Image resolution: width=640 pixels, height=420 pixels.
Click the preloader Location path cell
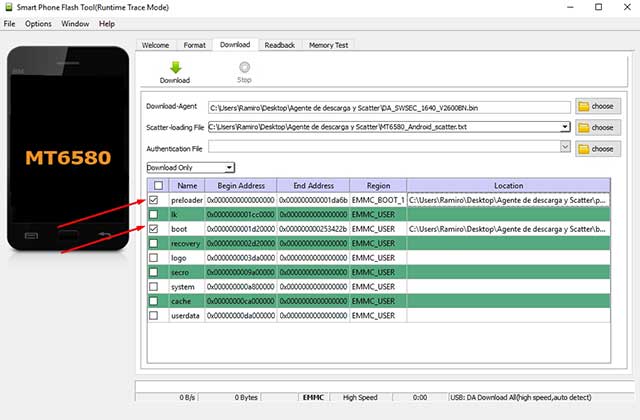(509, 200)
